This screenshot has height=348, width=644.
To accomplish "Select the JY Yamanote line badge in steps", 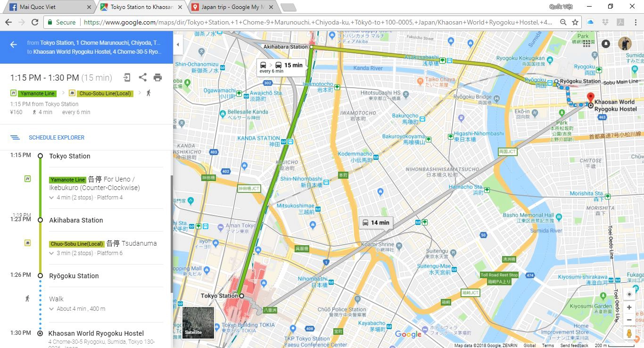I will 27,179.
